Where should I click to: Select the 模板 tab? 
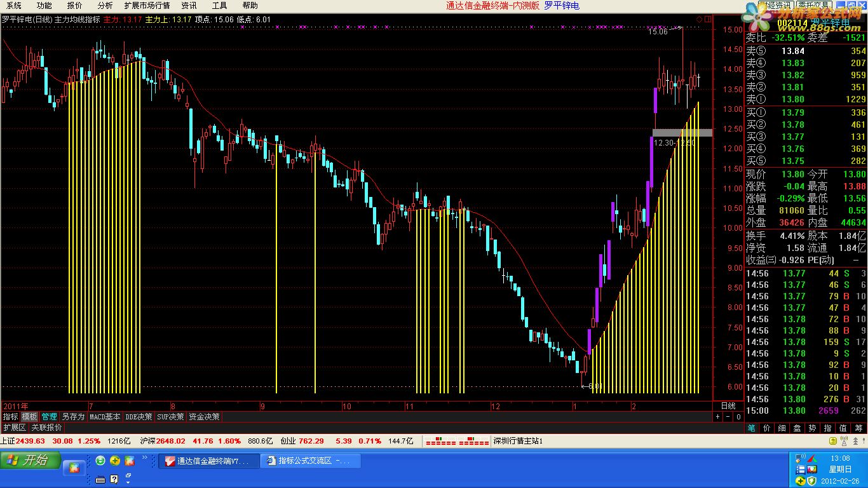(x=29, y=417)
